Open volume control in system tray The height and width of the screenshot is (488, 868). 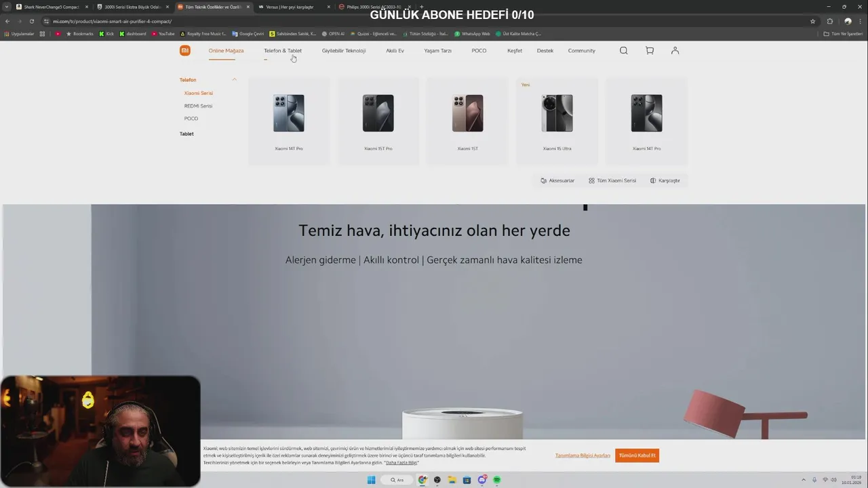tap(833, 480)
